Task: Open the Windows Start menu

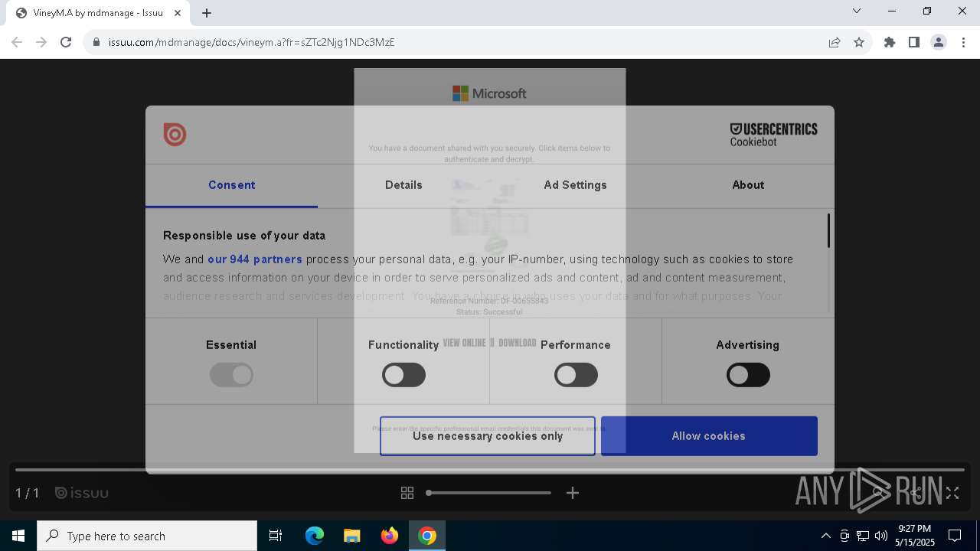Action: point(18,536)
